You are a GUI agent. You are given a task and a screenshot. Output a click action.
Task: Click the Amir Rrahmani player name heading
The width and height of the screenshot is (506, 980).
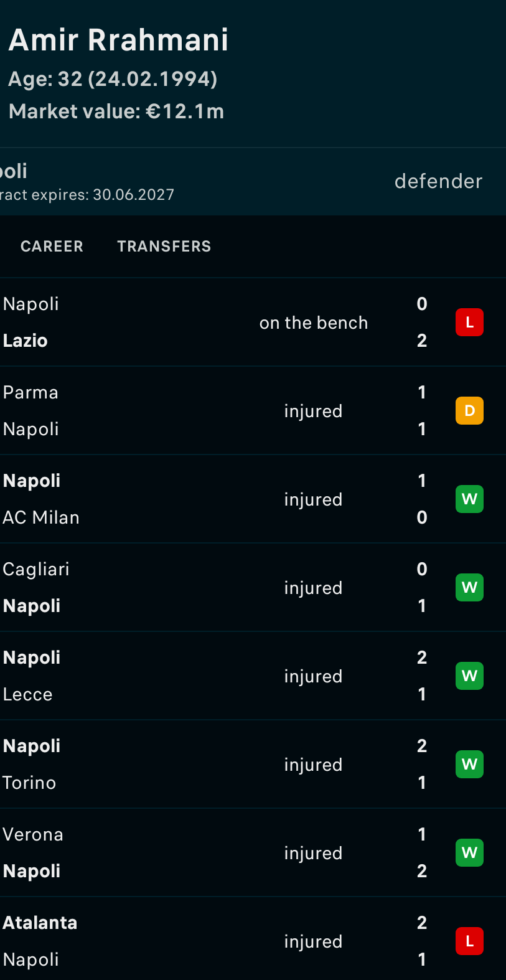[118, 40]
